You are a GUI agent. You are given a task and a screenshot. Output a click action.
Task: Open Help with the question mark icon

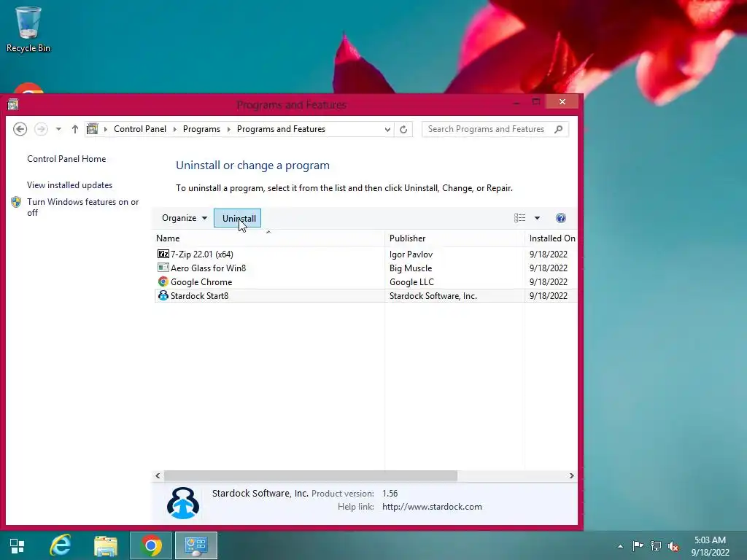pos(561,218)
